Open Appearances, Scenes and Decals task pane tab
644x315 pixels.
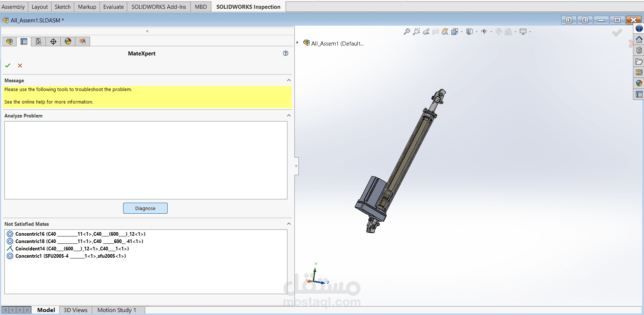[x=639, y=83]
